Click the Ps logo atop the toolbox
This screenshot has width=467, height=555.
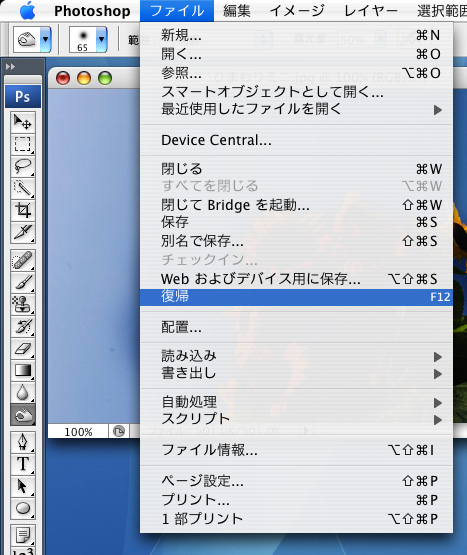[x=23, y=96]
